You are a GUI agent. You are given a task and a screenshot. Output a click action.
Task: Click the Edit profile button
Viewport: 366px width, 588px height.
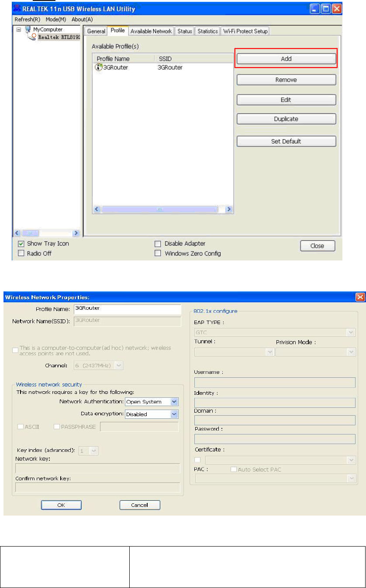tap(286, 99)
